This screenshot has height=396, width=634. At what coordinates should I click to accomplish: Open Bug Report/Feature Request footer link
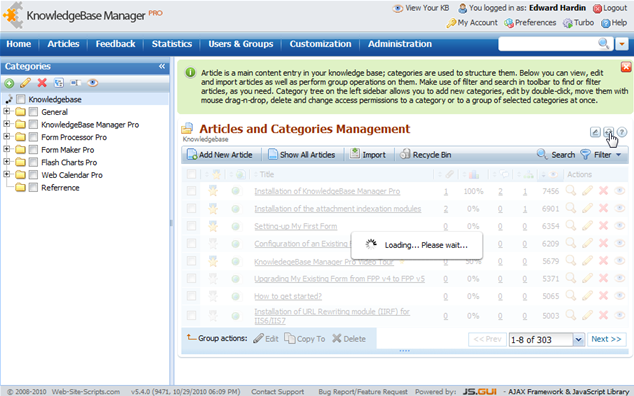363,392
